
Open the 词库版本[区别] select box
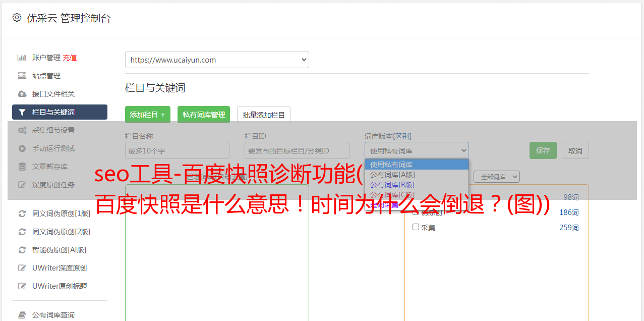[x=417, y=150]
